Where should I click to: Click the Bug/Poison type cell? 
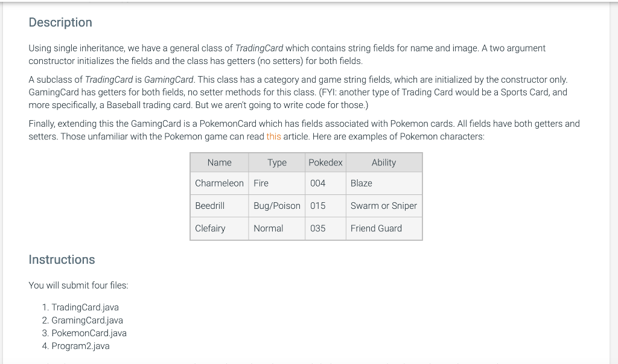tap(276, 206)
